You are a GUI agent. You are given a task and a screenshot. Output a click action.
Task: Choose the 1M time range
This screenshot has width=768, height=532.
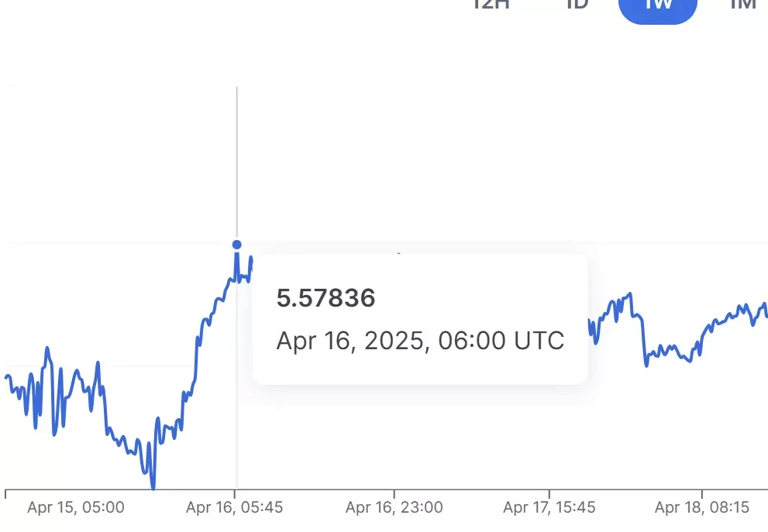pos(743,4)
